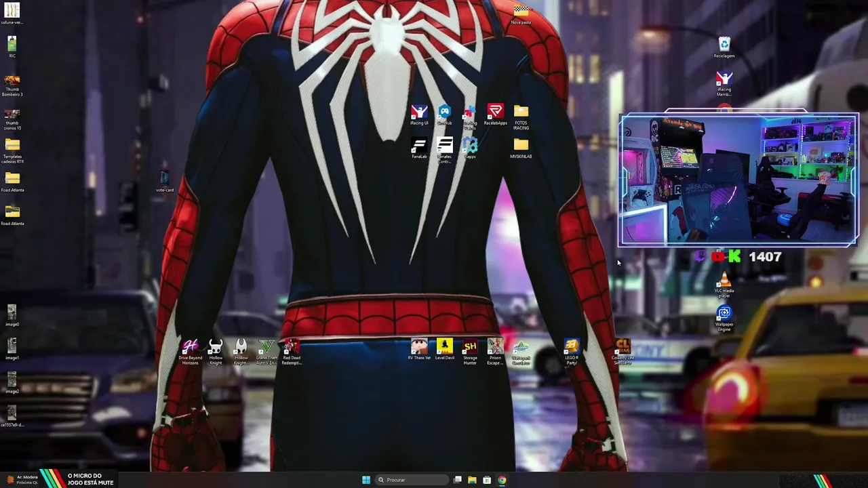868x488 pixels.
Task: Open Microsoft Store from the taskbar
Action: pos(487,480)
